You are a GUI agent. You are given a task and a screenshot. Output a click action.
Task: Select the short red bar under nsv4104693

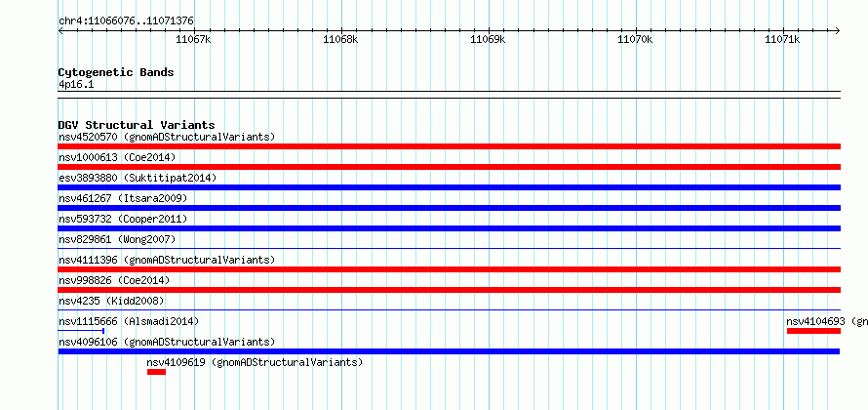click(x=813, y=331)
